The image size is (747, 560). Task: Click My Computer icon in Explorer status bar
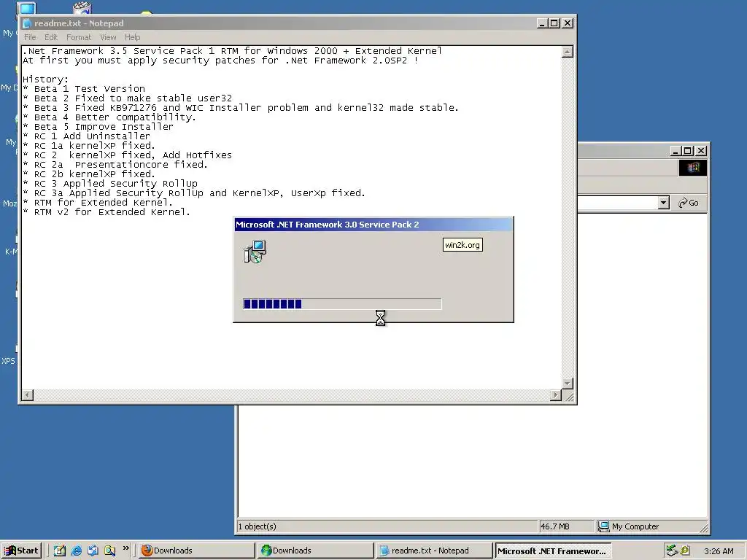click(603, 526)
